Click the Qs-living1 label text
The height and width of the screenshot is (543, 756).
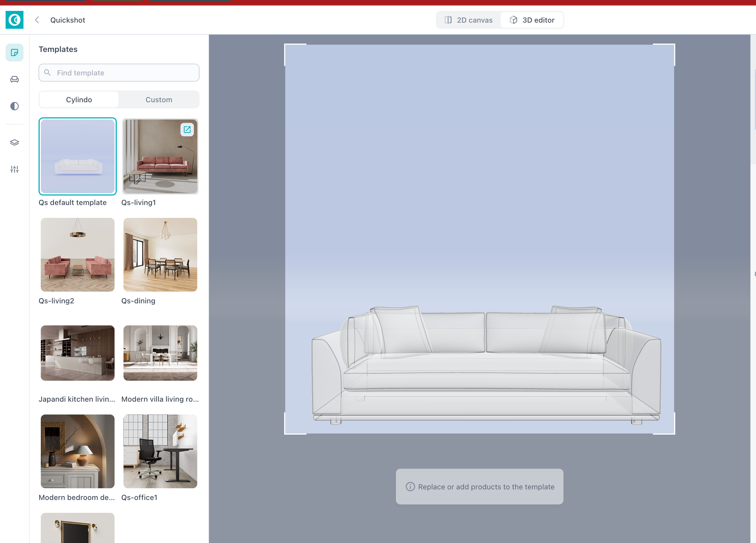click(139, 202)
